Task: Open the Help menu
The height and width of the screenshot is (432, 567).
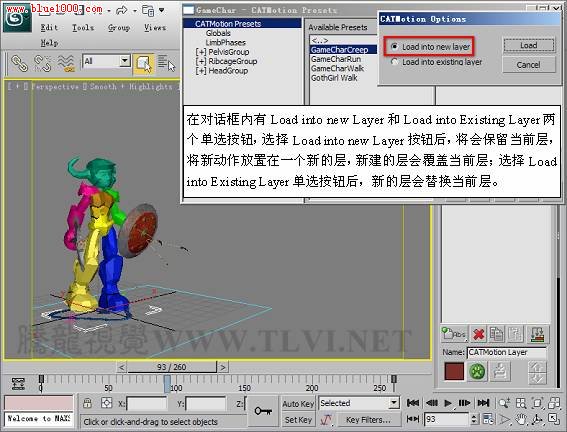Action: pos(49,43)
